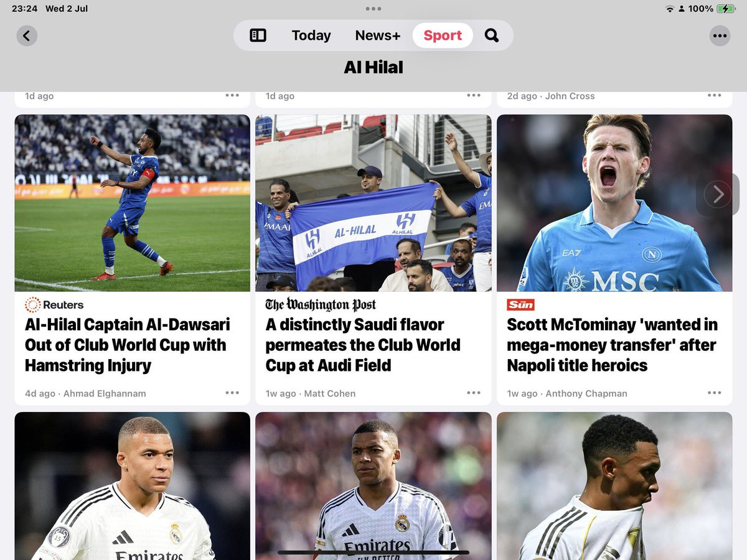The height and width of the screenshot is (560, 747).
Task: Open the Al-Hilal flag fans photo
Action: coord(374,203)
